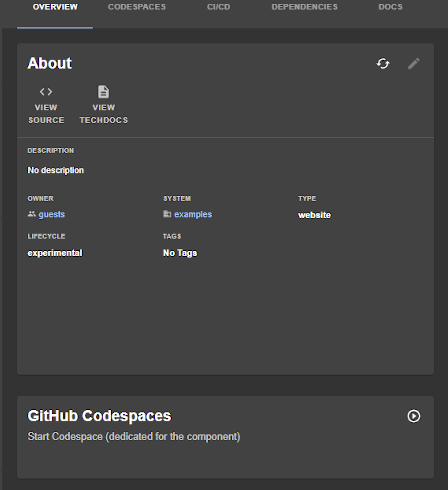
Task: Open the Codespaces tab
Action: click(137, 7)
